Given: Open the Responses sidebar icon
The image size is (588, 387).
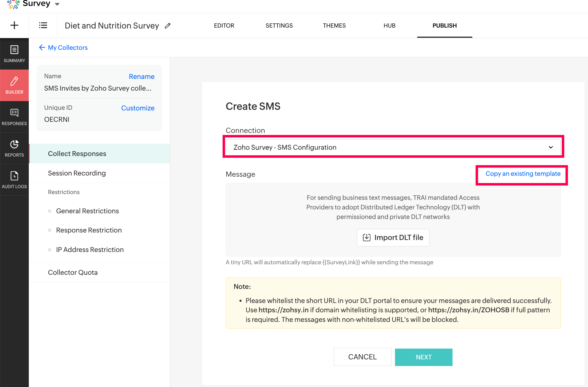Looking at the screenshot, I should [x=14, y=117].
